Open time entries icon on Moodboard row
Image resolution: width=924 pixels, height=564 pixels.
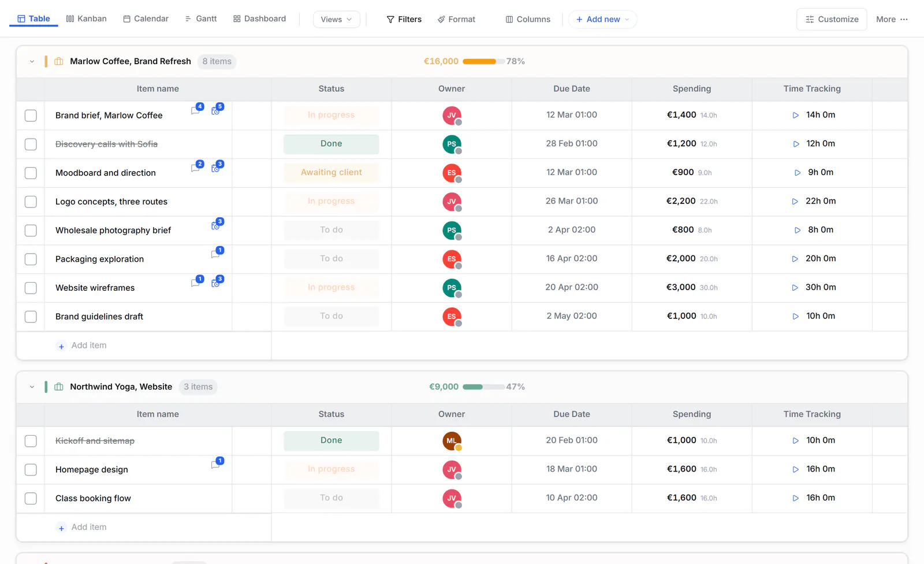tap(216, 168)
